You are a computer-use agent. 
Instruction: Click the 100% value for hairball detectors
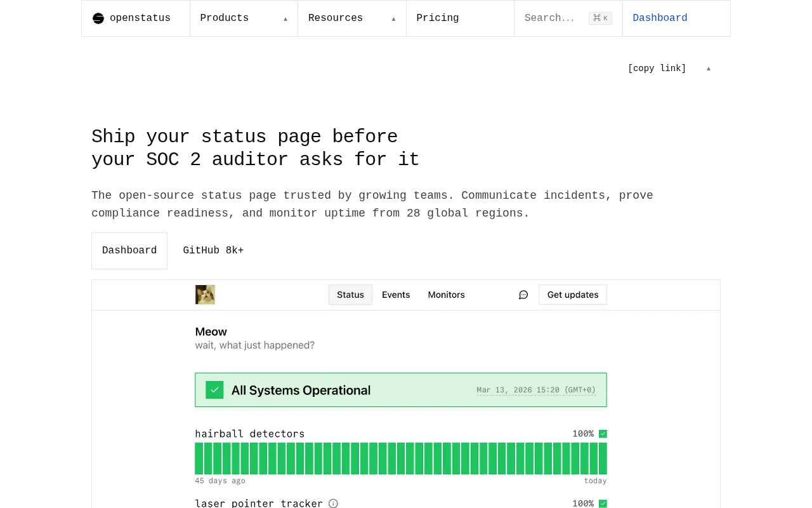point(583,434)
